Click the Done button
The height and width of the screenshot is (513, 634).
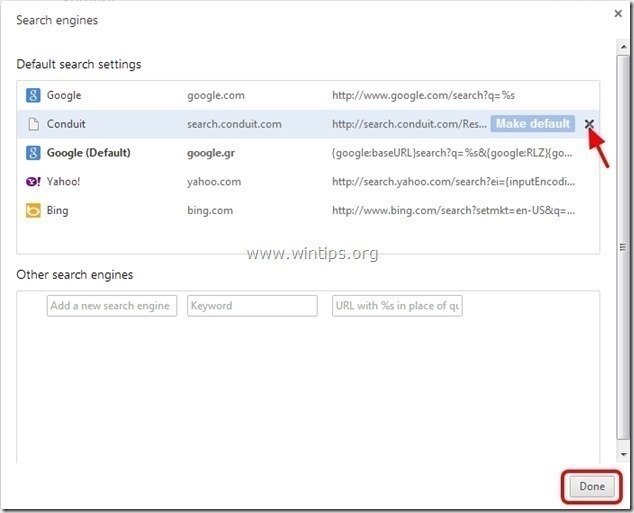[591, 486]
